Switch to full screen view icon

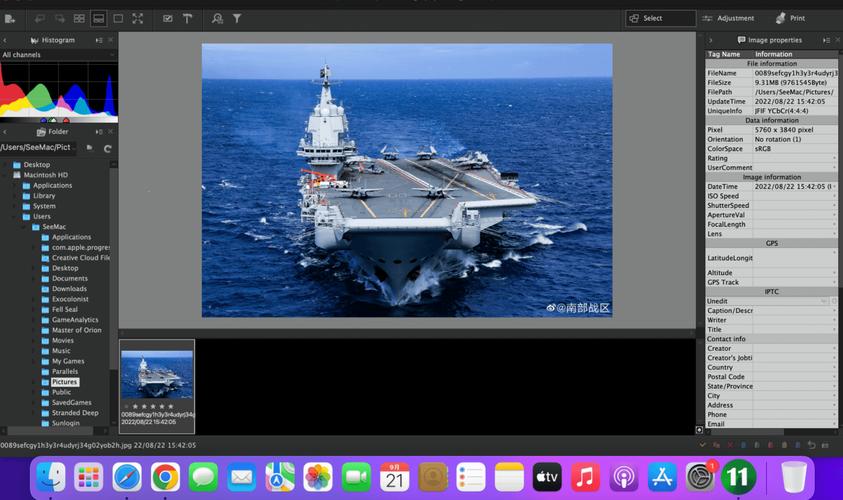click(x=137, y=18)
